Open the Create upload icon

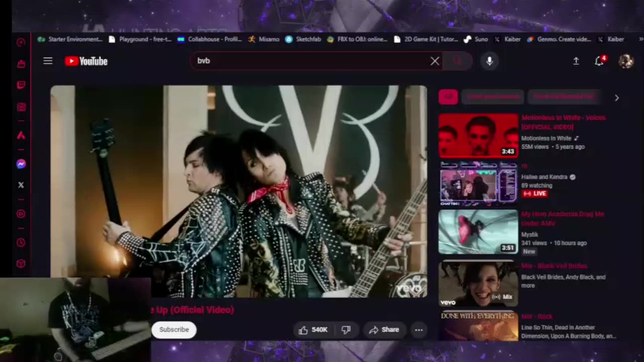click(x=576, y=61)
